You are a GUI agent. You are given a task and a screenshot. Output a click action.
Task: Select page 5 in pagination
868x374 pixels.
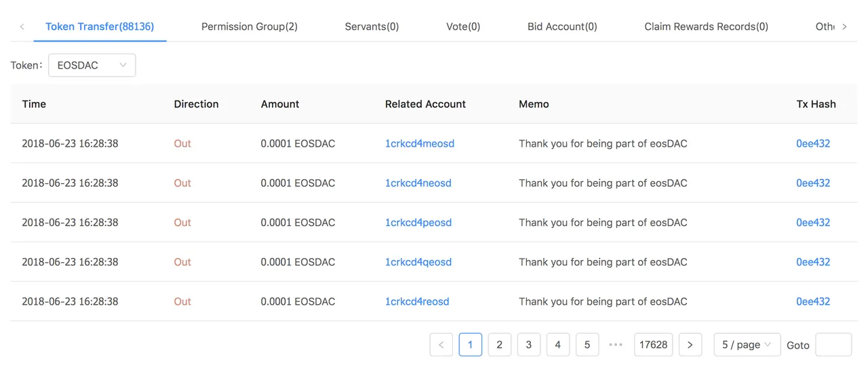pos(587,345)
